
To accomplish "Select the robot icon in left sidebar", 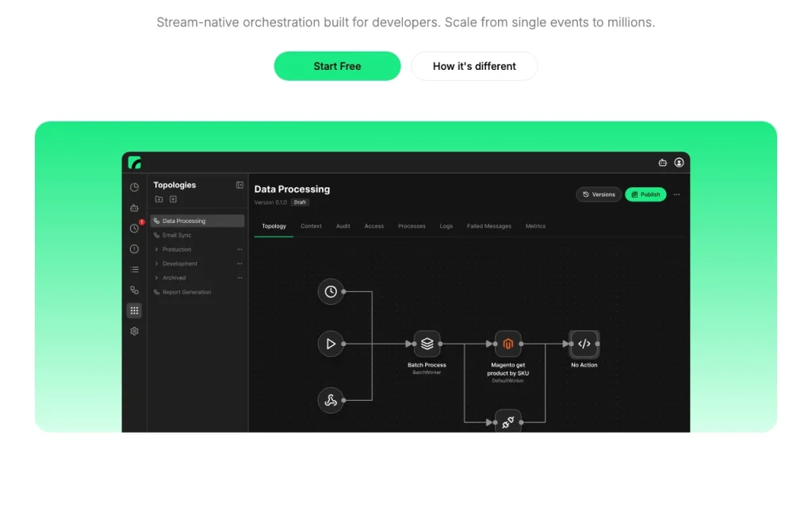I will click(x=134, y=208).
